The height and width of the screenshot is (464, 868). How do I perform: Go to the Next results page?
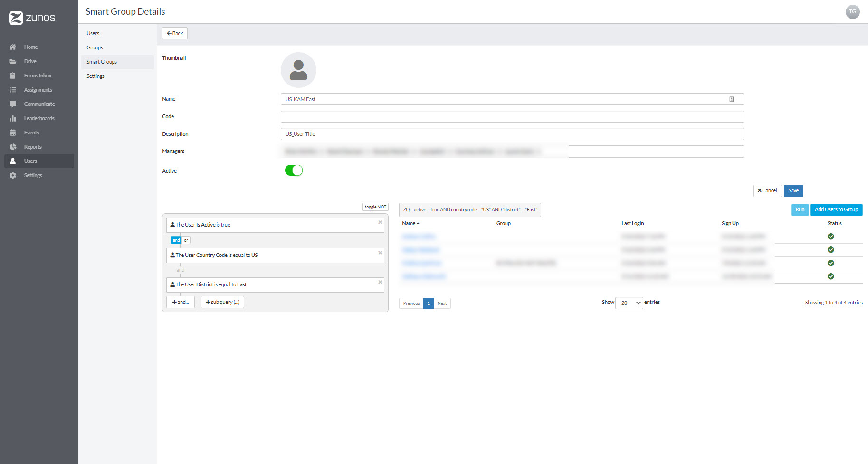(442, 303)
